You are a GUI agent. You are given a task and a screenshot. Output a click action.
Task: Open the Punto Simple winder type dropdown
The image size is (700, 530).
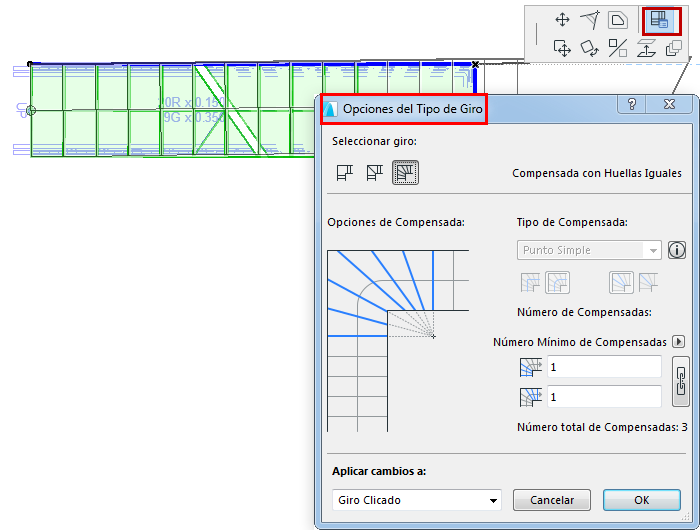pos(589,250)
